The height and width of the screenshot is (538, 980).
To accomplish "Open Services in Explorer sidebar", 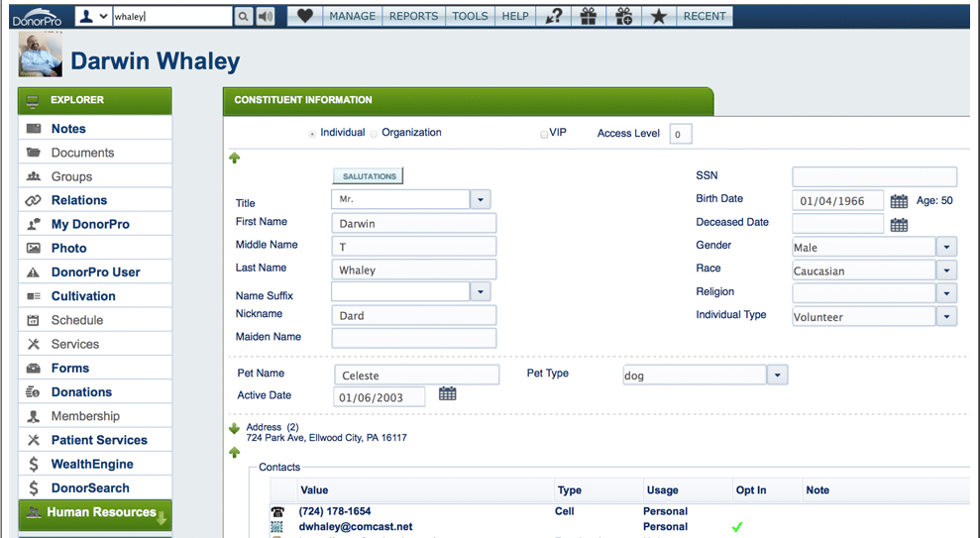I will point(95,344).
